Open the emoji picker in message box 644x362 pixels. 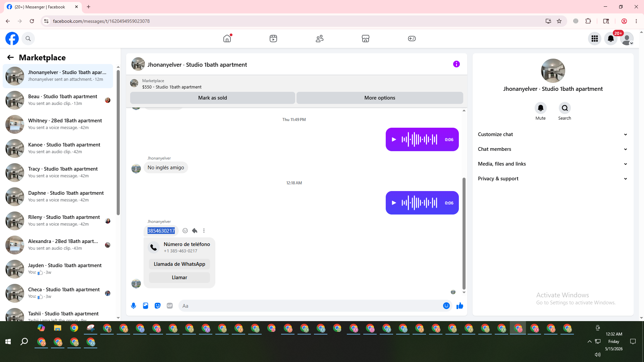tap(446, 306)
